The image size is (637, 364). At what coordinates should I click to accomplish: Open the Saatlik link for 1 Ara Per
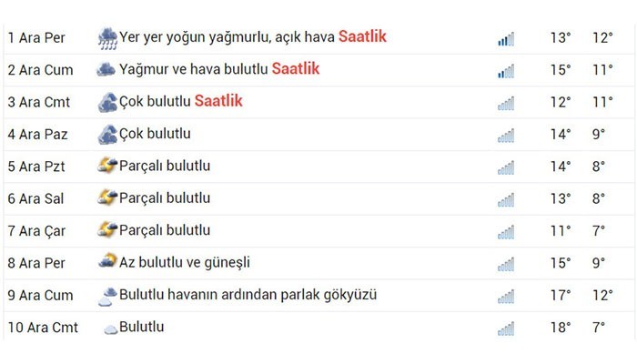coord(362,36)
